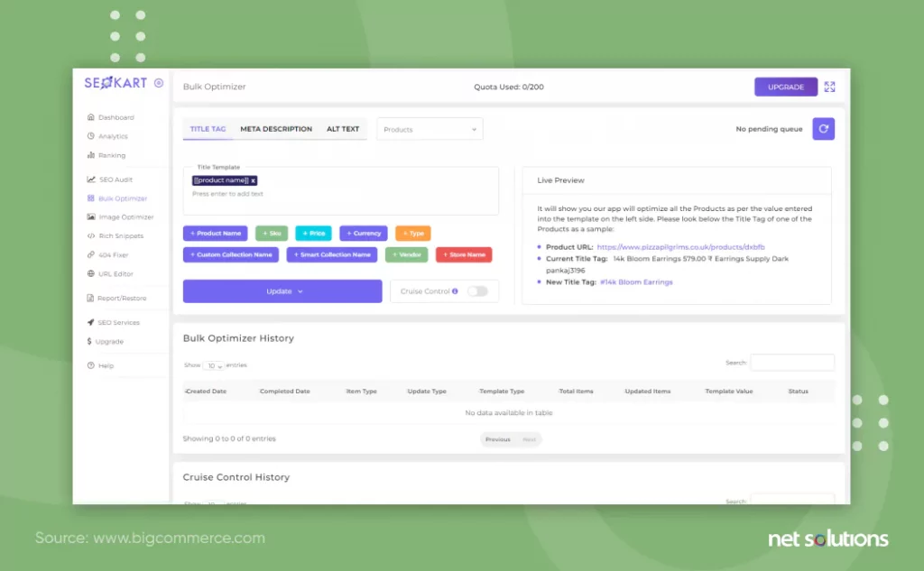Click the SEO Services rocket icon
The height and width of the screenshot is (571, 924).
tap(91, 323)
